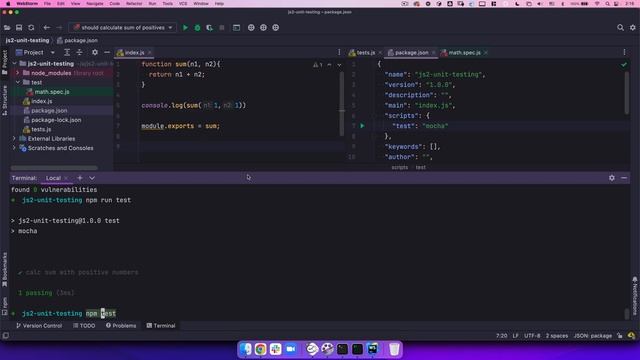Expand External Libraries node
The height and width of the screenshot is (360, 640).
coord(14,139)
